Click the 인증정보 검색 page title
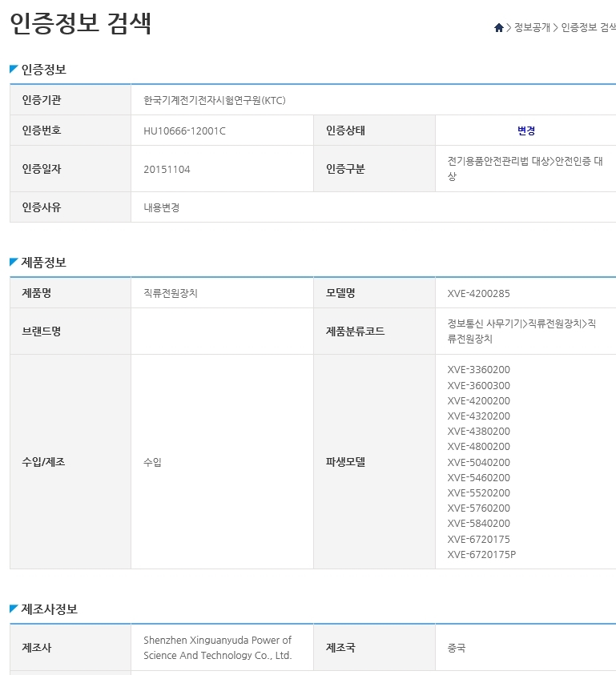The height and width of the screenshot is (675, 616). coord(80,23)
